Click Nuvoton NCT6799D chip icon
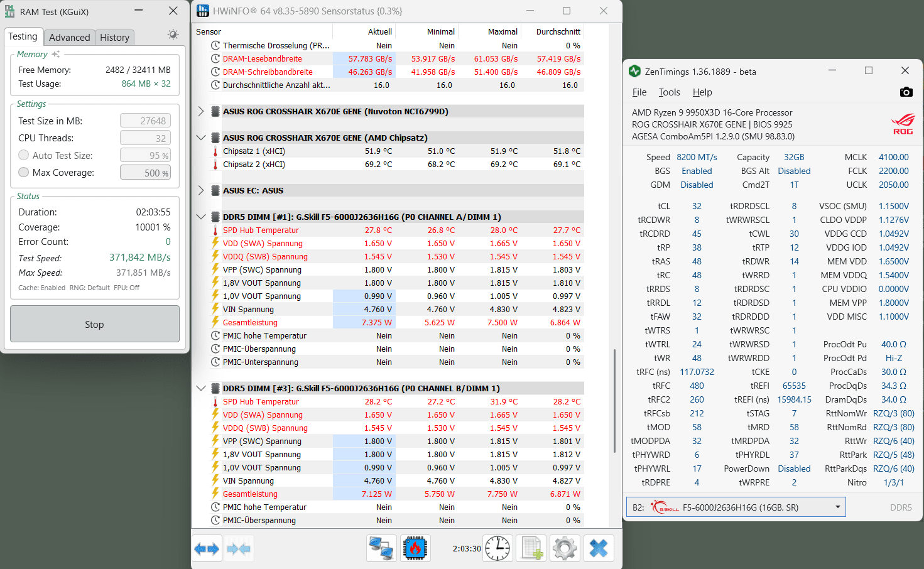 coord(215,111)
